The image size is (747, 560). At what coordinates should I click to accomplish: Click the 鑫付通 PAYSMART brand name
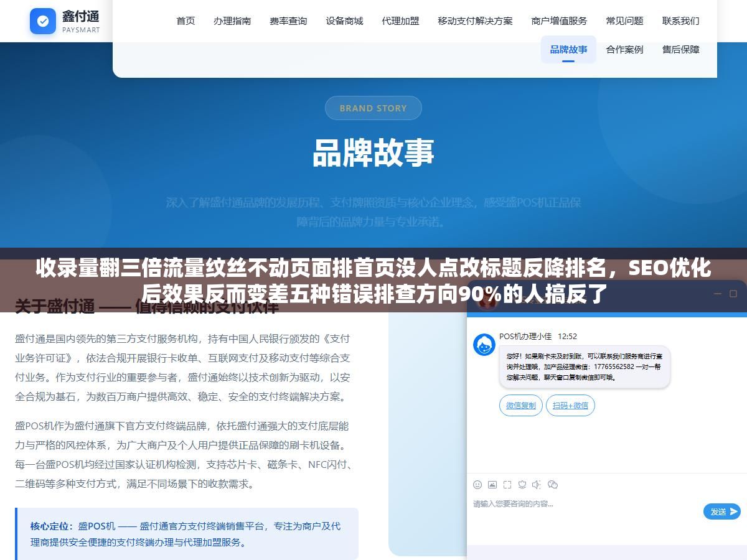click(81, 21)
